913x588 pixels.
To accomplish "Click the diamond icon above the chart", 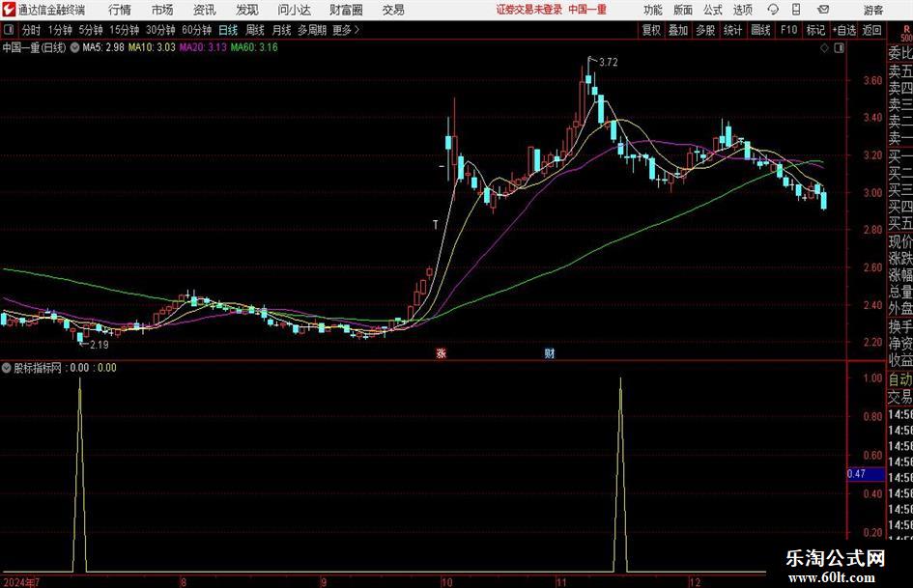I will point(824,48).
